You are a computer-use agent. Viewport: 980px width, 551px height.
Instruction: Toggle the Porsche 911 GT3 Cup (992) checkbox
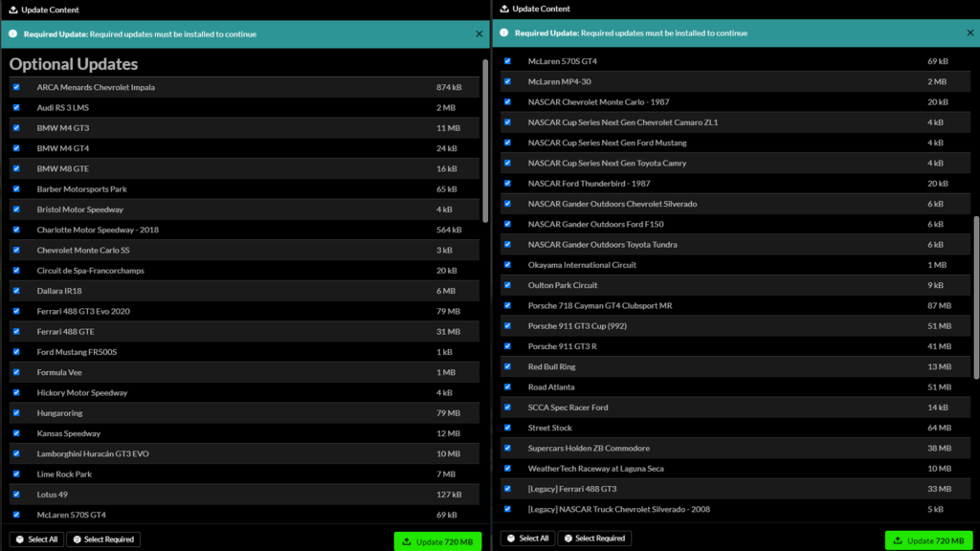507,326
